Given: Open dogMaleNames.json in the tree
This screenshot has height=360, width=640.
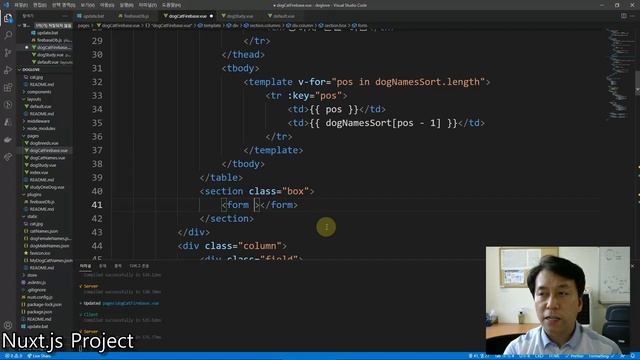Looking at the screenshot, I should coord(49,246).
